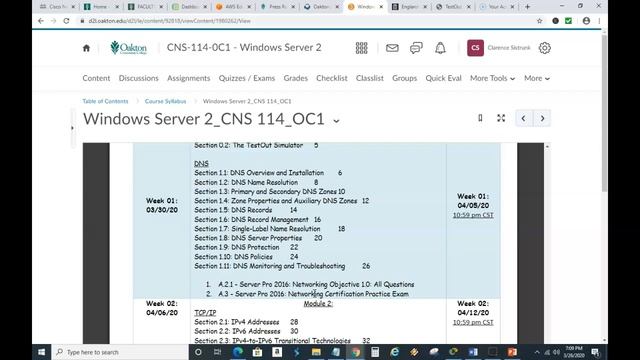Click the syllabus document scroll-up arrow
The height and width of the screenshot is (360, 640).
coord(547,146)
